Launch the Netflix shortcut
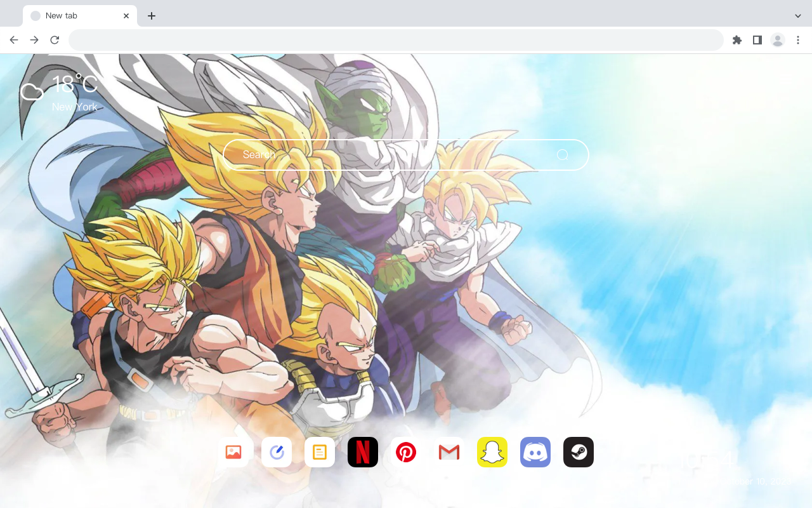812x508 pixels. click(x=363, y=452)
